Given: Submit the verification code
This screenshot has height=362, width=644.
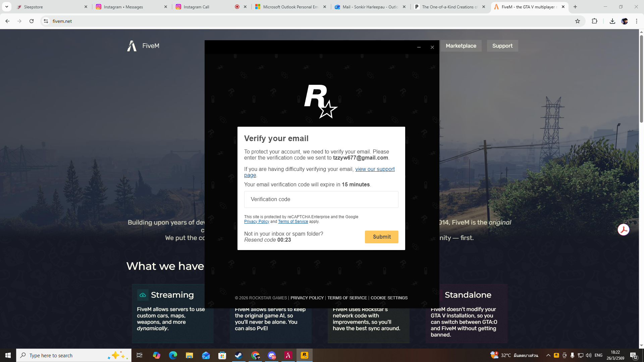Looking at the screenshot, I should coord(381,237).
